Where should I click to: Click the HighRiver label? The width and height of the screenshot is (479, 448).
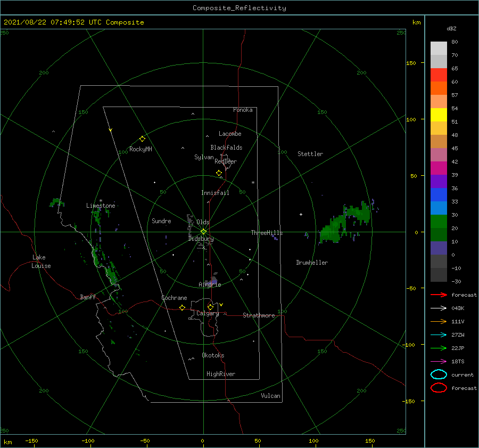pyautogui.click(x=221, y=374)
